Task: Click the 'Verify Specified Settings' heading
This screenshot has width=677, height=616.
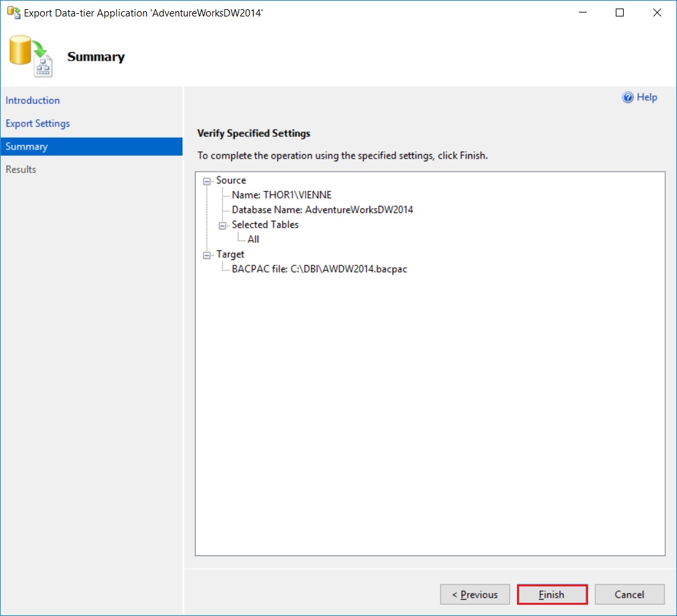Action: [254, 134]
